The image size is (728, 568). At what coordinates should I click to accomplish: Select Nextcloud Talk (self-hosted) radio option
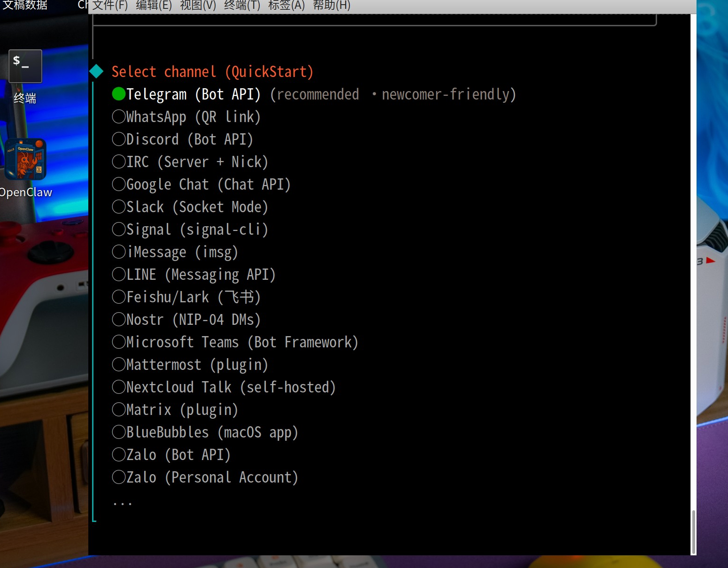tap(119, 387)
